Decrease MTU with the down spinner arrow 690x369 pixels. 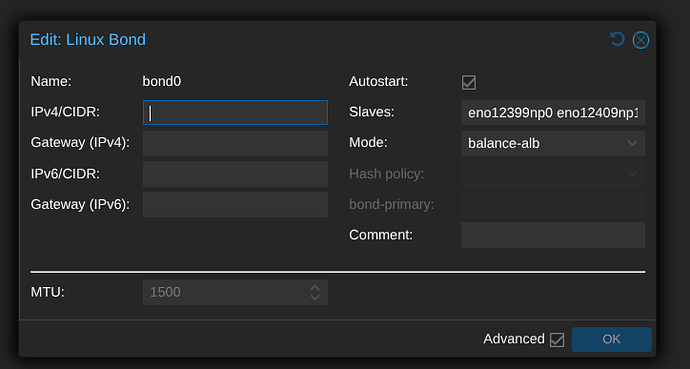[x=315, y=297]
